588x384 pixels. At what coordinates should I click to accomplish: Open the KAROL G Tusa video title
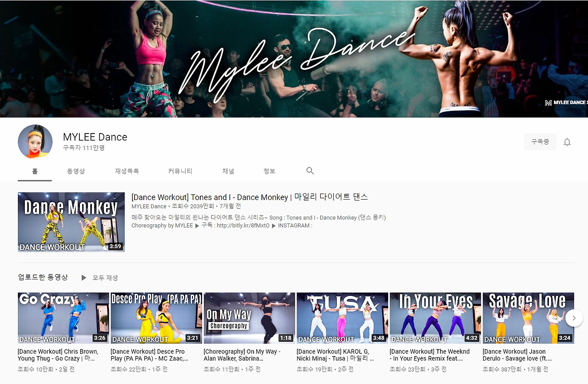coord(335,355)
